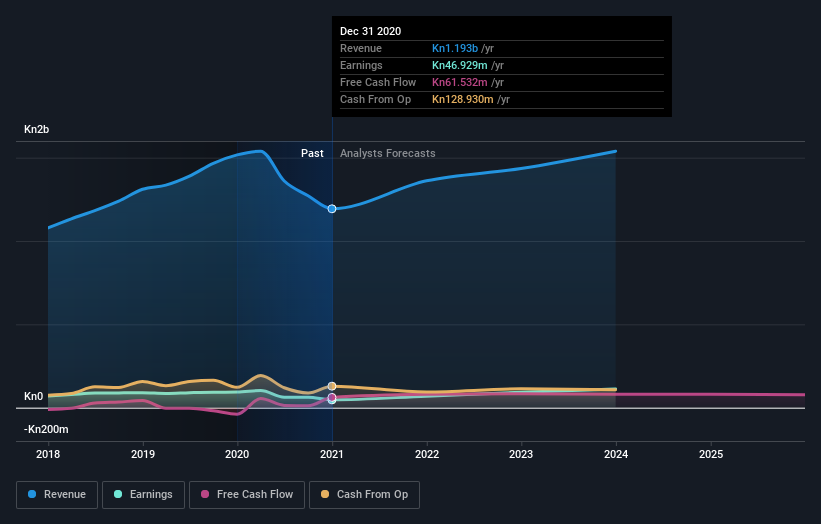Select the Cash From Op marker at 2021
Image resolution: width=821 pixels, height=524 pixels.
pos(332,386)
